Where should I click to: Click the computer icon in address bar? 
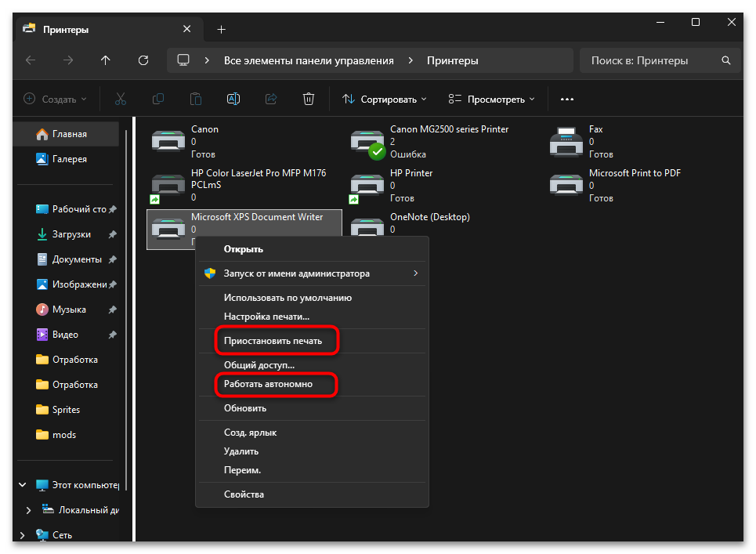tap(183, 60)
